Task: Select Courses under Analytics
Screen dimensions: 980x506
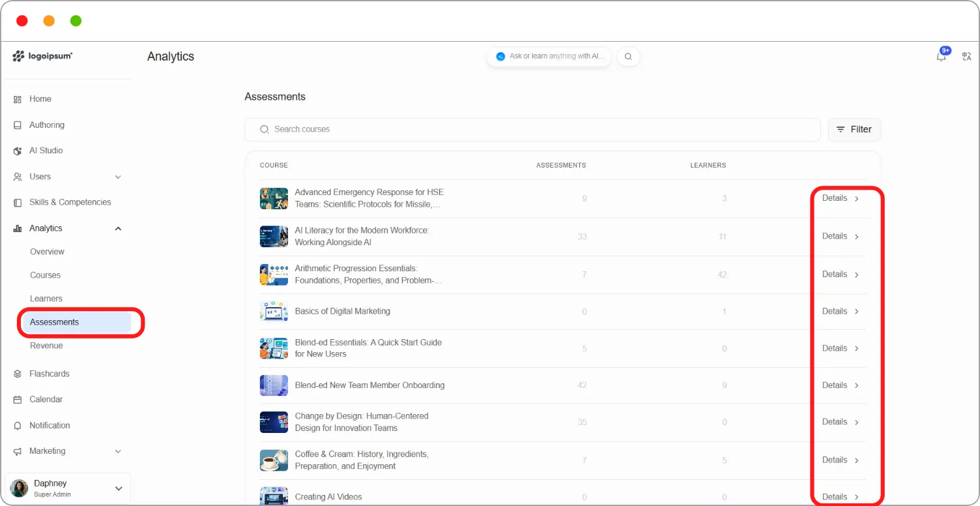Action: [x=45, y=275]
